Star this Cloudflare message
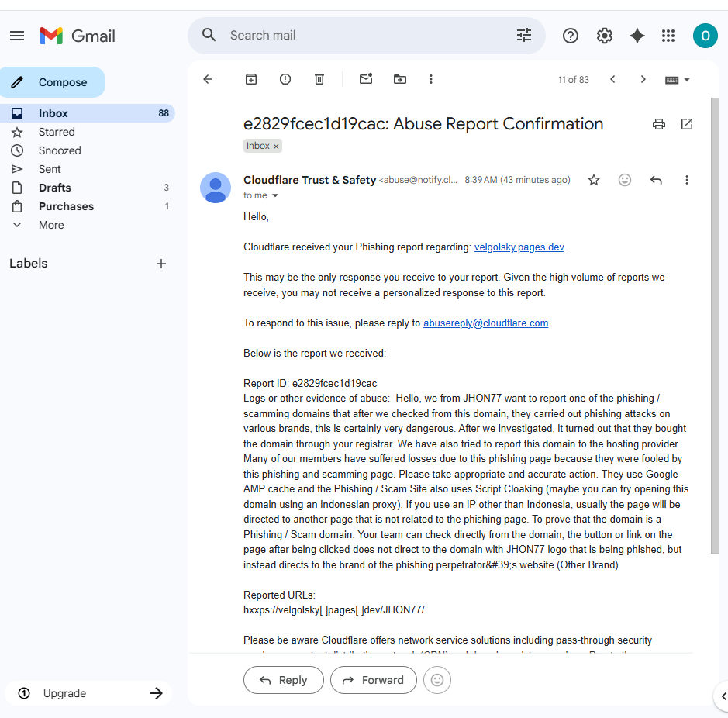The width and height of the screenshot is (728, 718). tap(593, 180)
